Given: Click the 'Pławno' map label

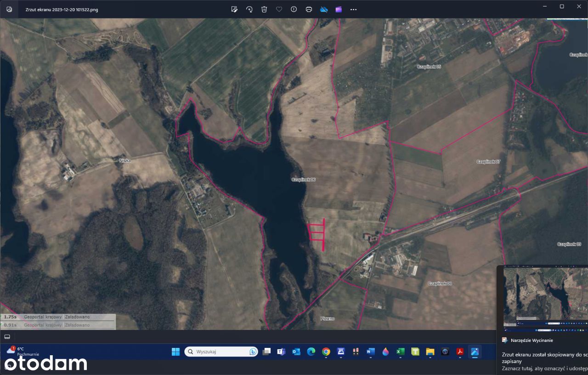Looking at the screenshot, I should tap(328, 318).
